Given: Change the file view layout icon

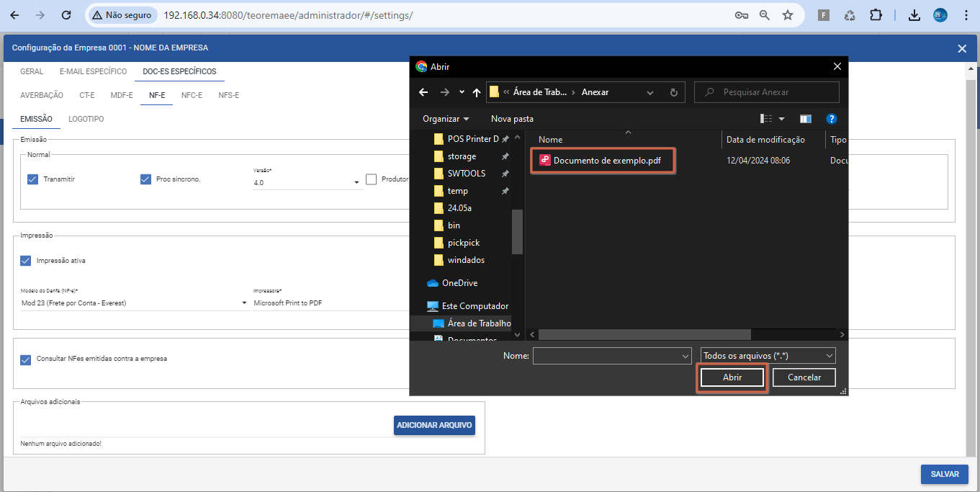Looking at the screenshot, I should 767,119.
